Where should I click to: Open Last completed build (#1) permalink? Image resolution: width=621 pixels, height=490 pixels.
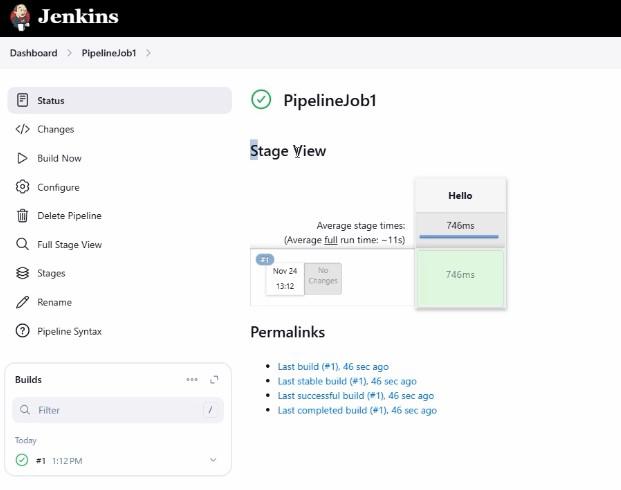point(357,410)
